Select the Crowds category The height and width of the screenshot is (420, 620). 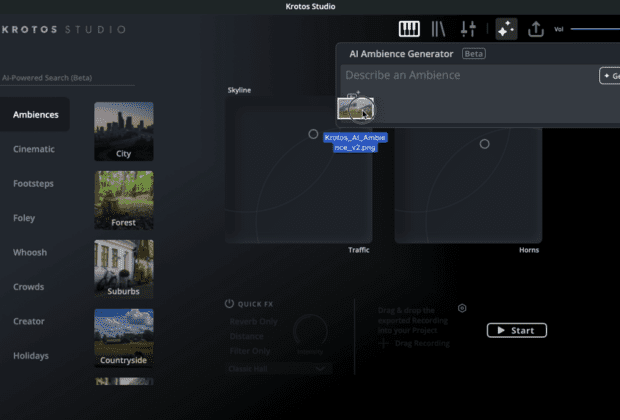28,287
